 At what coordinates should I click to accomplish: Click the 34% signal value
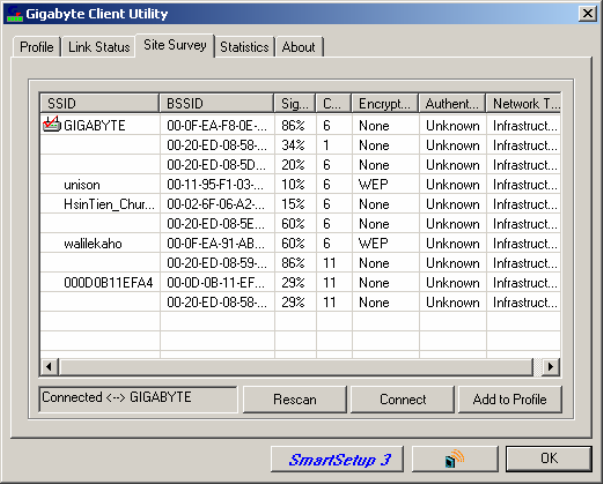(293, 145)
